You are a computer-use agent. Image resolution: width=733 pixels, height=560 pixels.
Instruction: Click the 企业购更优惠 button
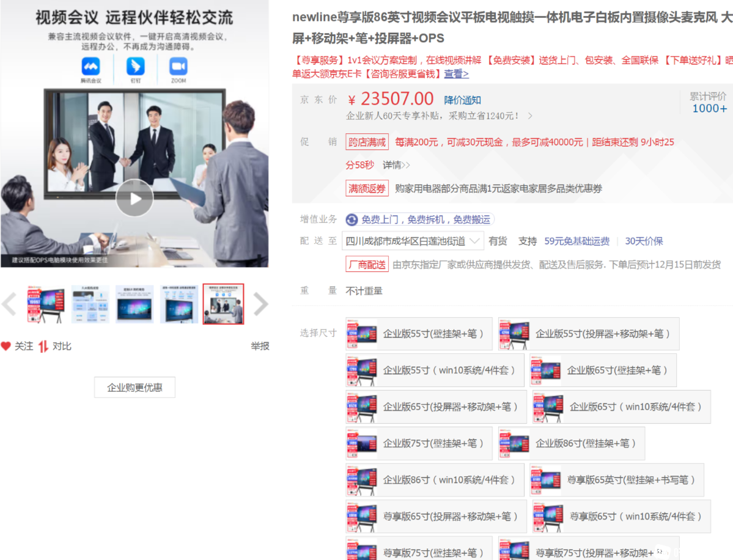pos(134,388)
